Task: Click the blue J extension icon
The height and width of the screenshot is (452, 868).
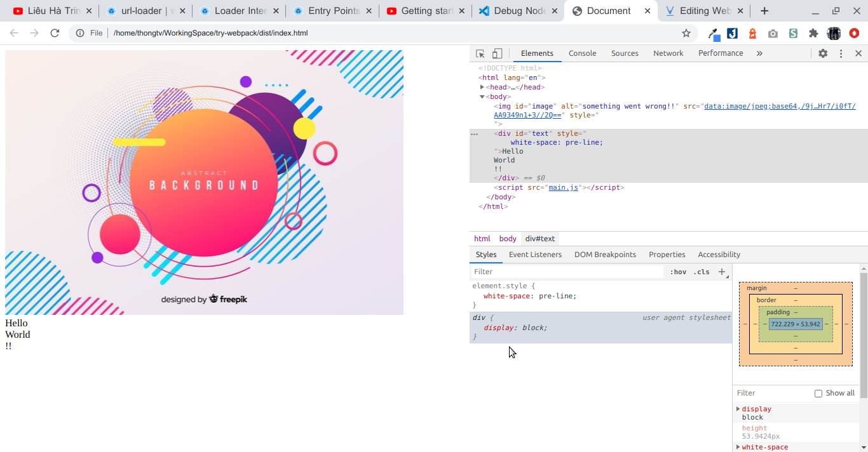Action: 733,34
